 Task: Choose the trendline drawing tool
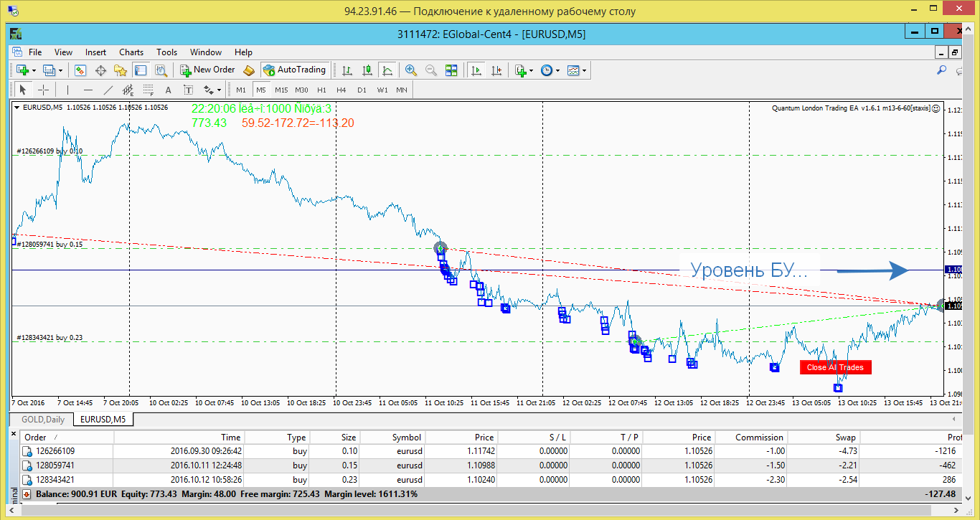(x=108, y=90)
